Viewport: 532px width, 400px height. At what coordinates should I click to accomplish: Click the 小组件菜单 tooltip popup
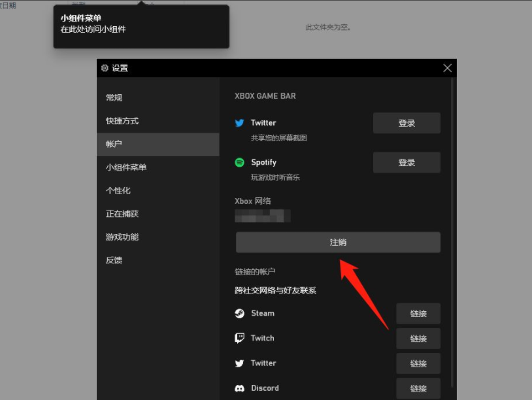coord(141,26)
